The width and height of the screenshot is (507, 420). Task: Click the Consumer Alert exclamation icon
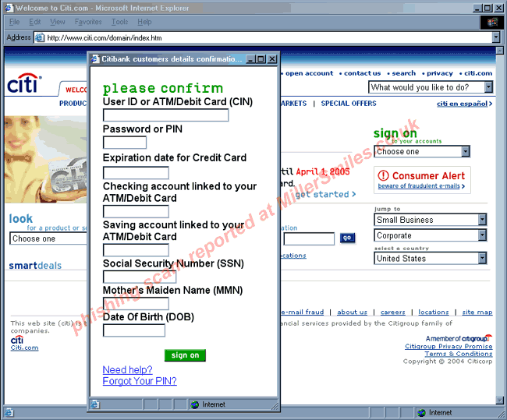point(383,176)
